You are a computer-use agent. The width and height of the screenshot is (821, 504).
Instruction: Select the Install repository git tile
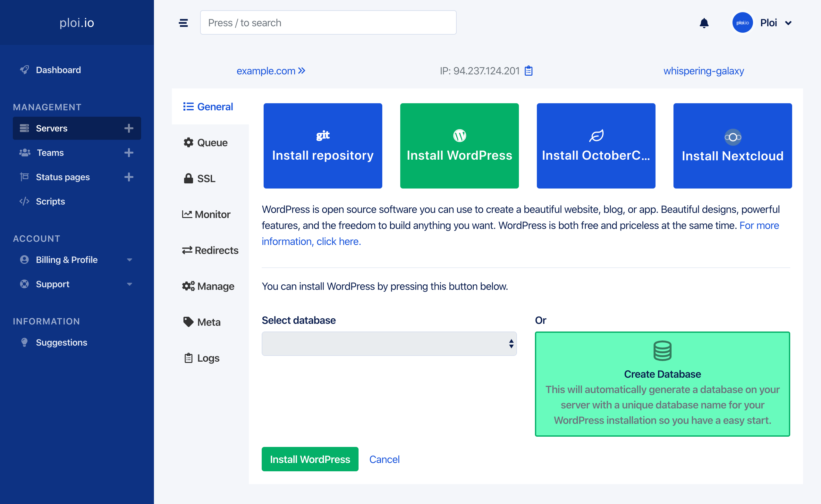point(323,146)
